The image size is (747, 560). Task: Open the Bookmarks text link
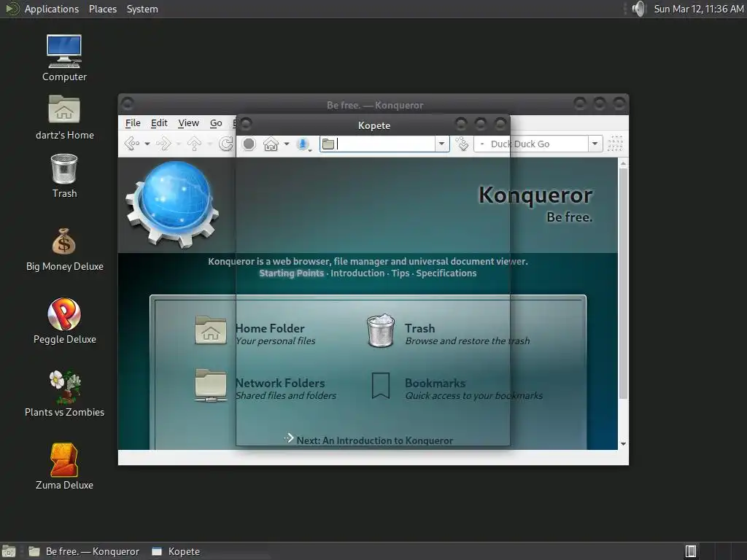point(435,384)
